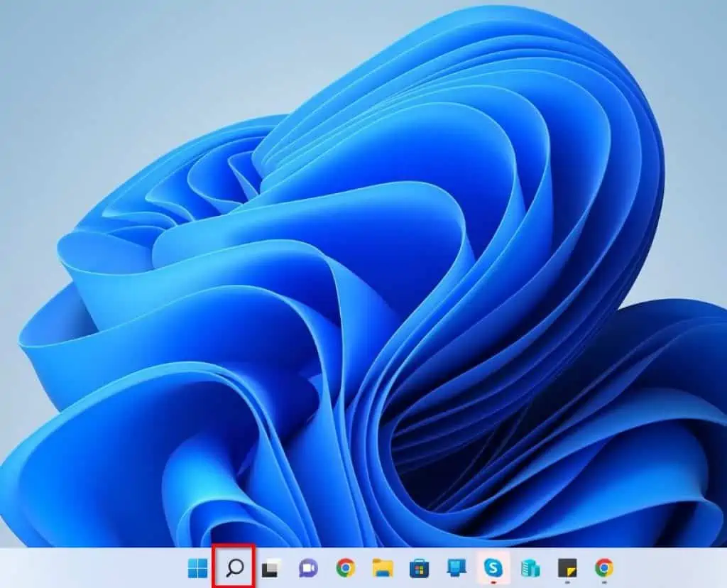Open Skype from the taskbar

click(x=492, y=568)
